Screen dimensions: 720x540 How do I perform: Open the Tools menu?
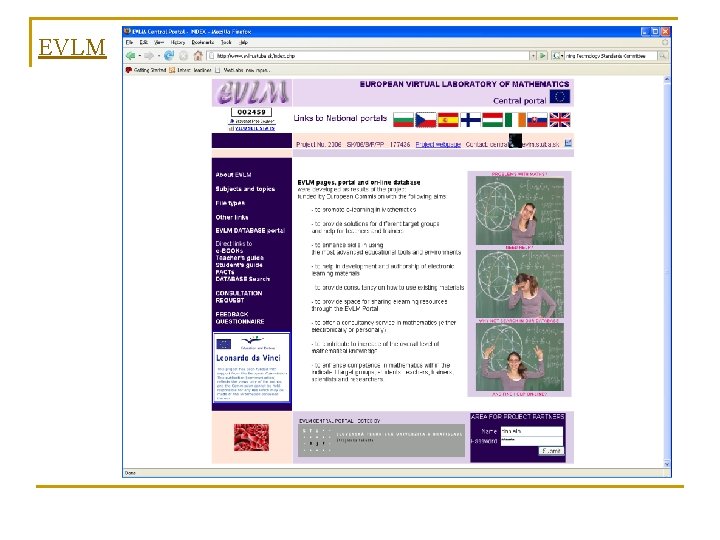226,42
